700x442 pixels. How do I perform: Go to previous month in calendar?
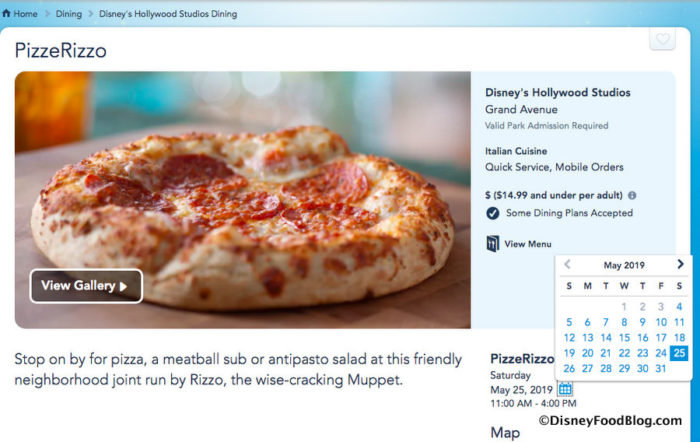click(568, 265)
